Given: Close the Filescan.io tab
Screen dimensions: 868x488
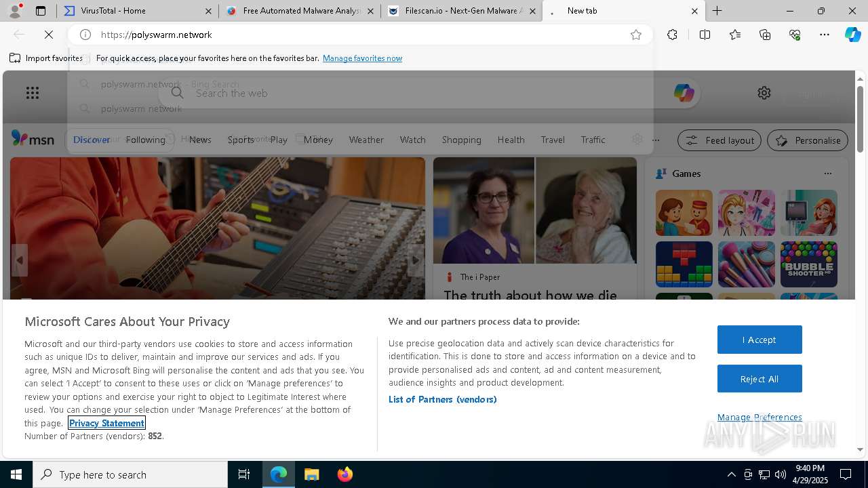Looking at the screenshot, I should point(532,11).
